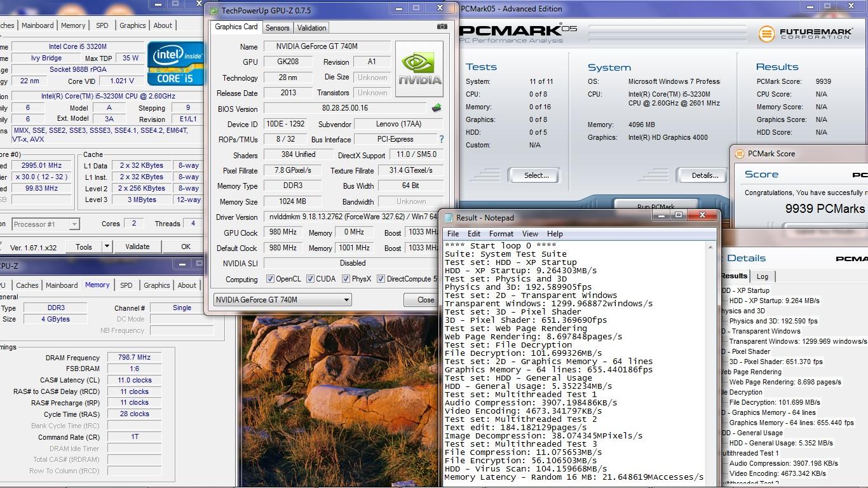Open the Tools dropdown arrow in CPU-Z

click(x=107, y=247)
